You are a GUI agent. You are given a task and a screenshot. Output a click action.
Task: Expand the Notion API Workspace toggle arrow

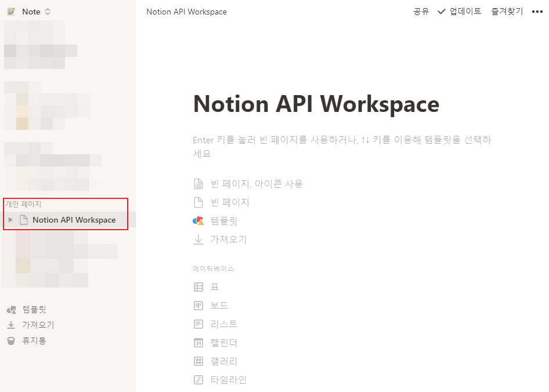[10, 220]
